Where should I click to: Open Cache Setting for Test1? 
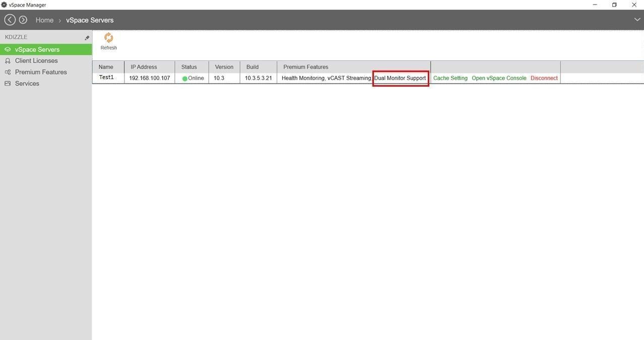click(x=450, y=78)
